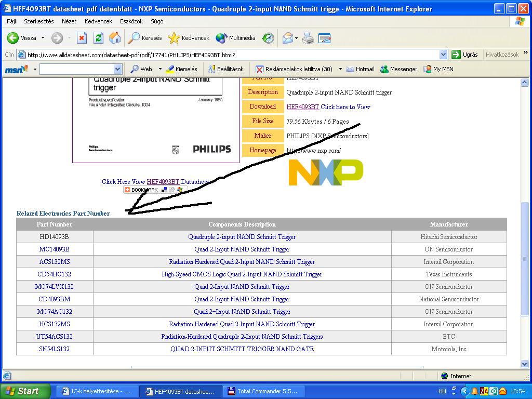532x399 pixels.
Task: Open the SN54LS132 part number link
Action: pyautogui.click(x=54, y=349)
